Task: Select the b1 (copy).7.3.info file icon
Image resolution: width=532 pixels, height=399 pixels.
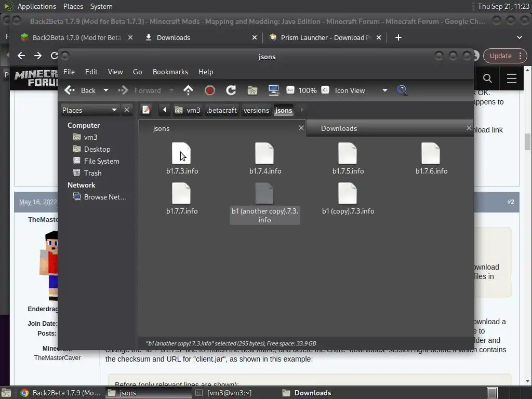Action: coord(348,193)
